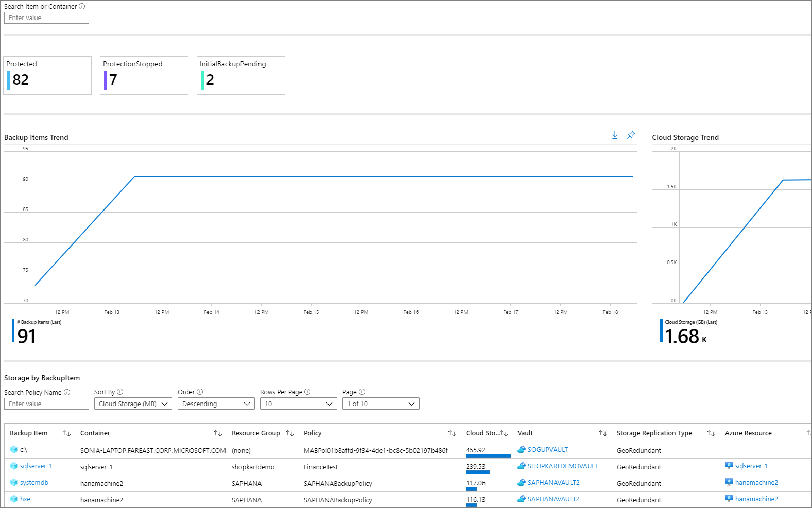812x508 pixels.
Task: Sort table by Resource Group column arrows
Action: (x=290, y=433)
